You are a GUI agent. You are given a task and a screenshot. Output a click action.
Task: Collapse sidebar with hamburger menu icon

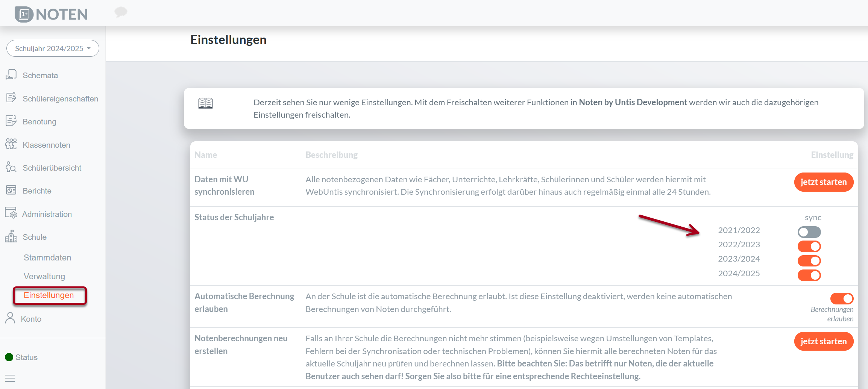click(x=10, y=378)
